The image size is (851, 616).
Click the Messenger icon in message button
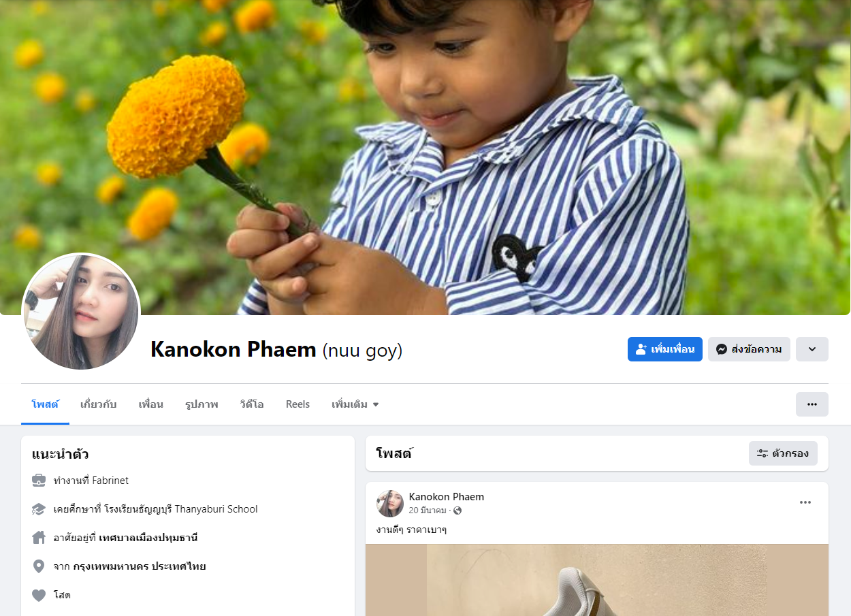pos(722,349)
